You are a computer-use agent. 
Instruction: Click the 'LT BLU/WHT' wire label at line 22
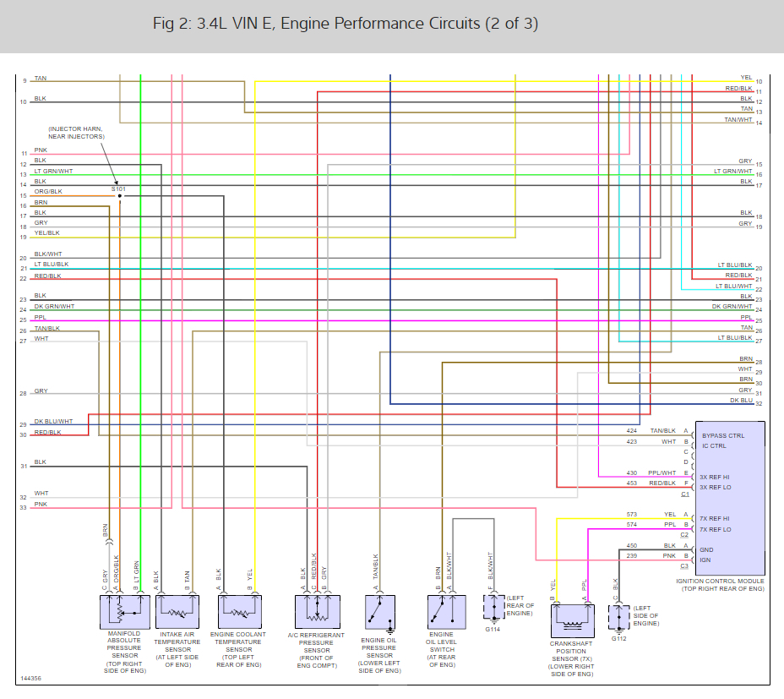pyautogui.click(x=733, y=287)
